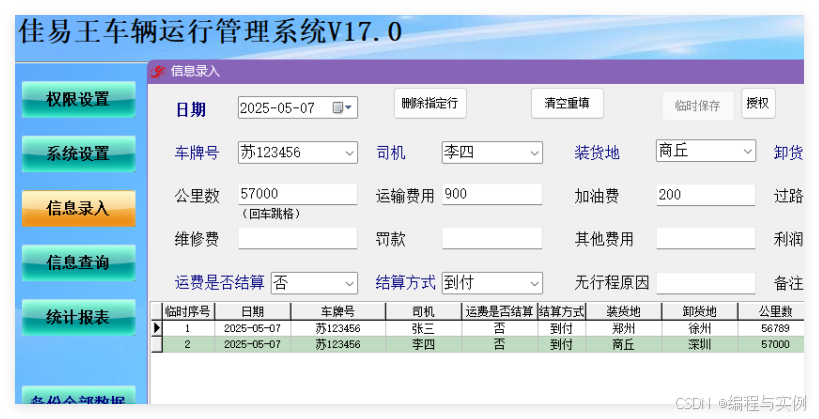Viewport: 819px width, 419px height.
Task: Open the 权限设置 module
Action: pos(78,99)
